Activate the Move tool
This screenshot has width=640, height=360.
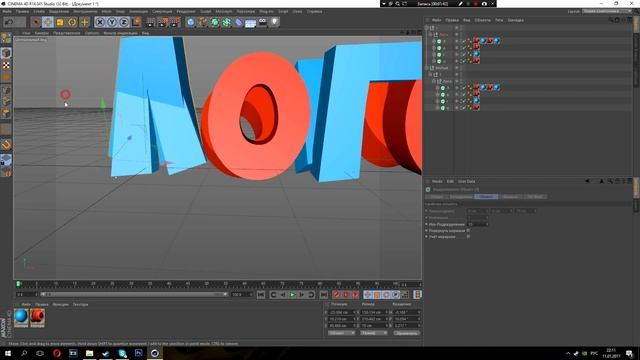(48, 22)
